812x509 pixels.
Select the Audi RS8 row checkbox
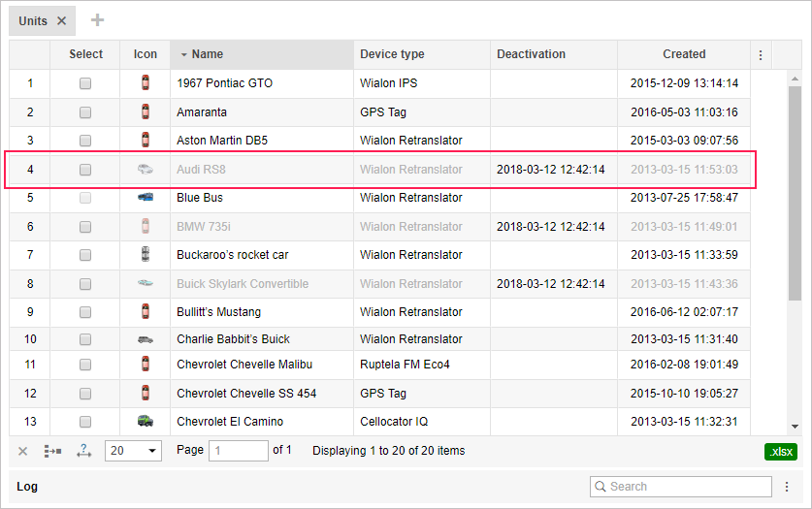pos(85,170)
